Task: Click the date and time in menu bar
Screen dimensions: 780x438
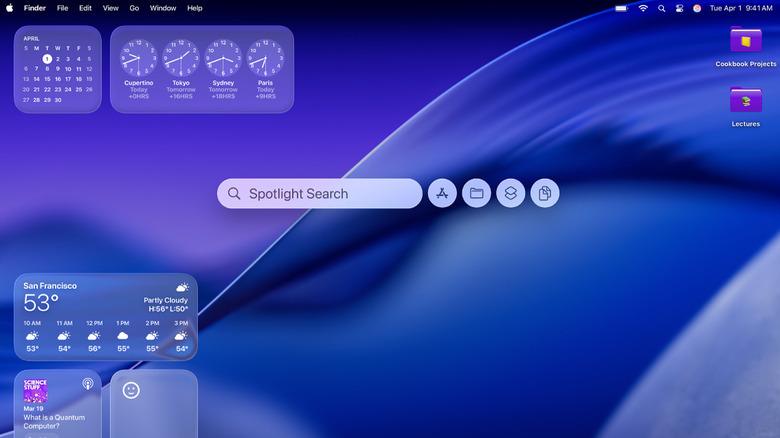Action: [741, 8]
